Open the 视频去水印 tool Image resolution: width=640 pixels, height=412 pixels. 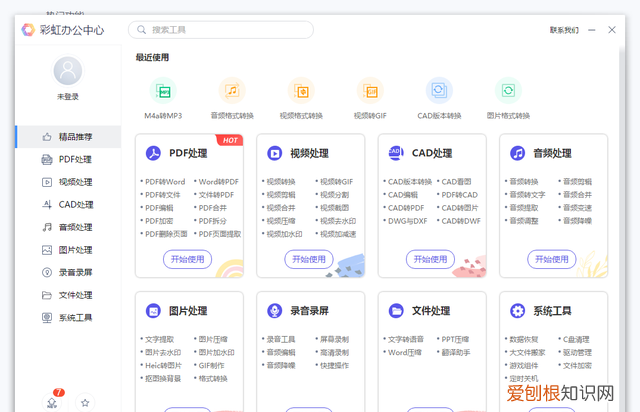coord(338,221)
